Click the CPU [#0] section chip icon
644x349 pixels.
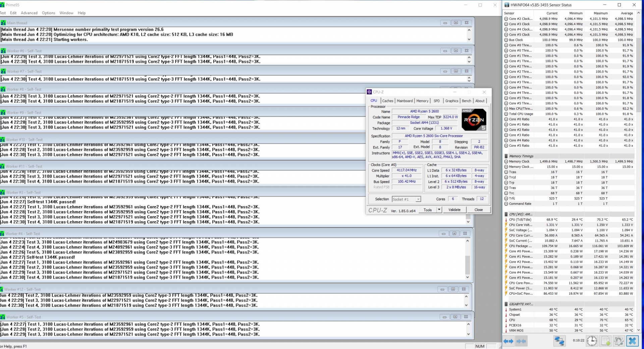tap(506, 214)
